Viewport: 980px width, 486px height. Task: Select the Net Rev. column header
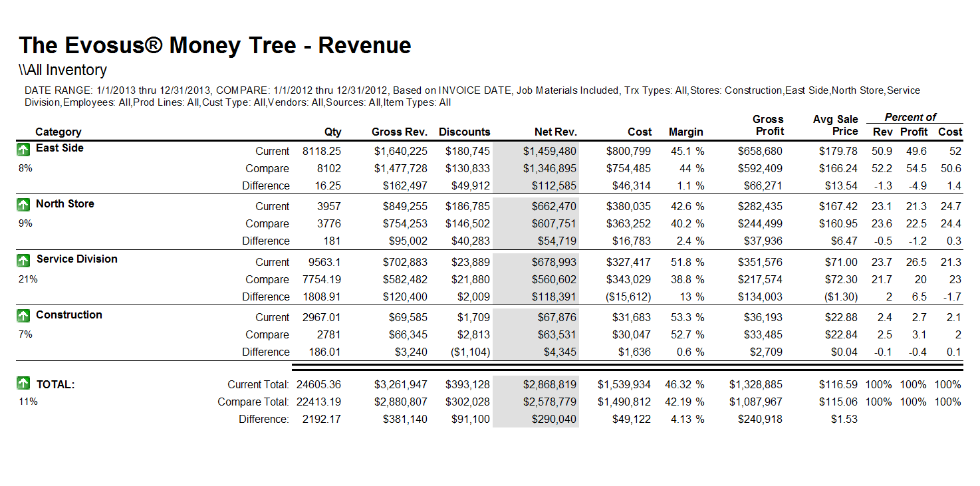point(555,132)
